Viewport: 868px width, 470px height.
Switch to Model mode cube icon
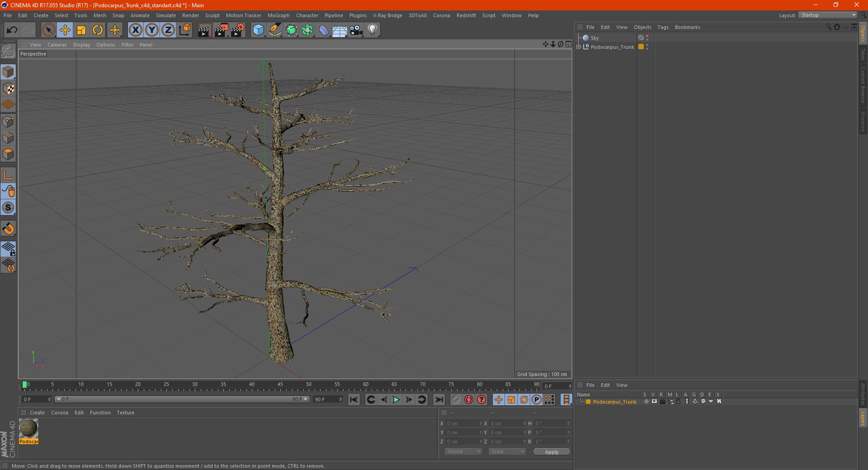click(8, 72)
